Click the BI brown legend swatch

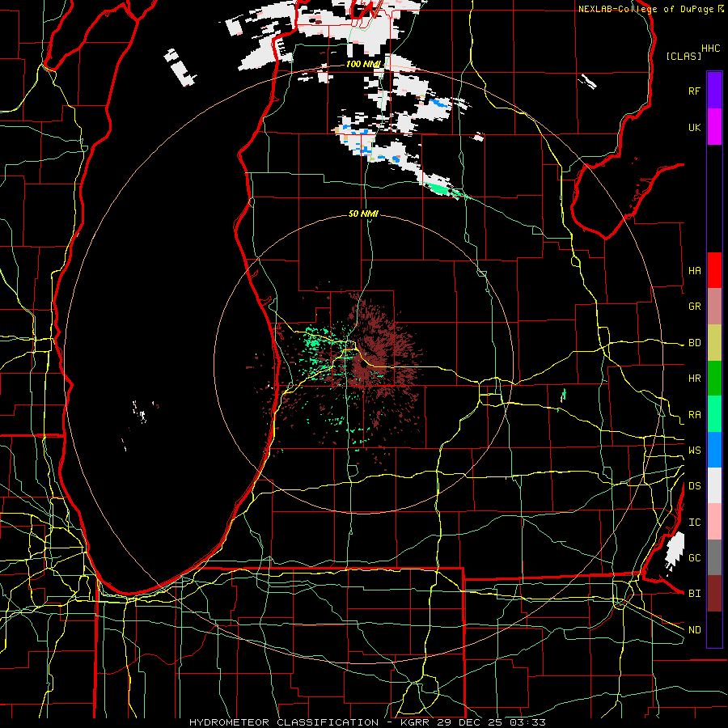coord(714,594)
